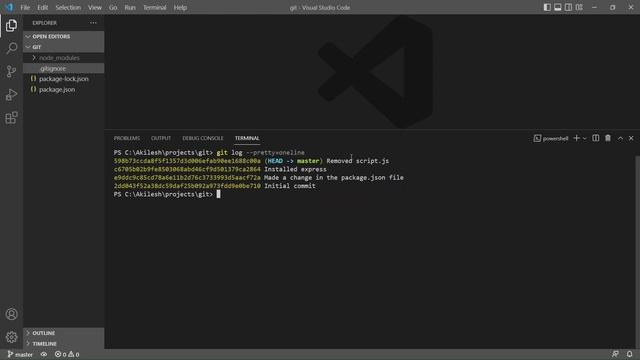640x360 pixels.
Task: Click the EXPLORER panel title
Action: click(x=44, y=23)
